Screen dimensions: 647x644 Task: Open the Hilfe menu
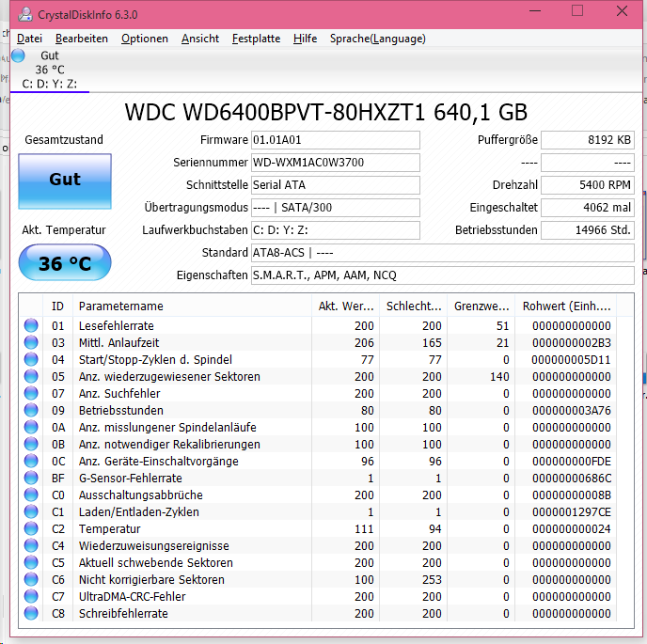[x=305, y=39]
